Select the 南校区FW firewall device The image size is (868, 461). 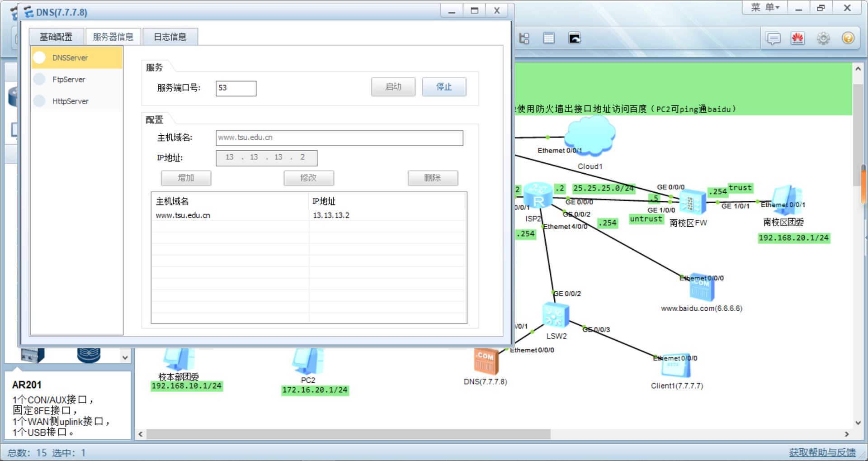[692, 202]
